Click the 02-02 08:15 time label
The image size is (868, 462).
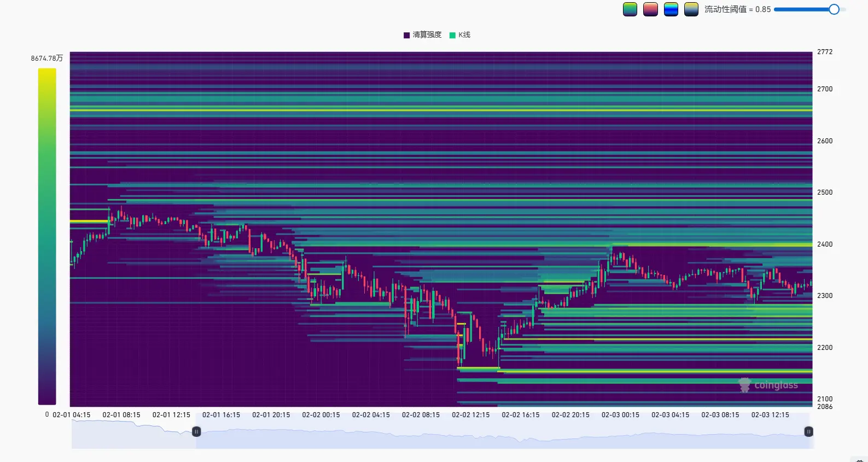coord(421,415)
